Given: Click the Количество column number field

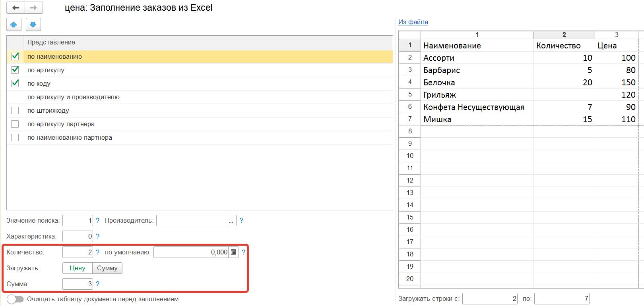Looking at the screenshot, I should [x=78, y=252].
